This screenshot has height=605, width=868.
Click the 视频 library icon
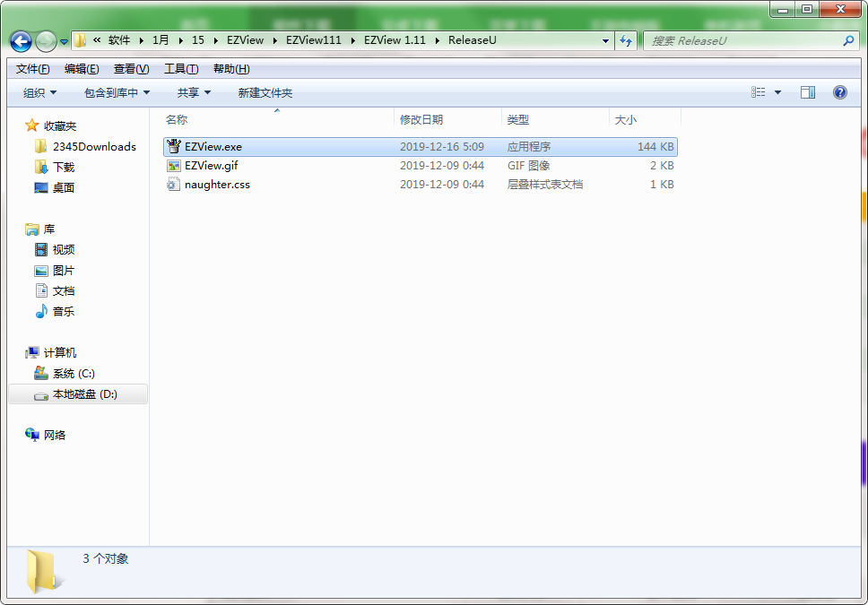coord(41,250)
